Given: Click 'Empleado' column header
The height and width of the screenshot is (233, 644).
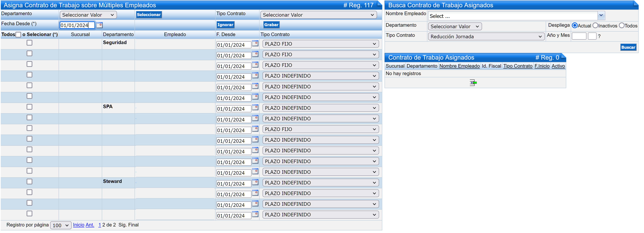Looking at the screenshot, I should point(175,34).
